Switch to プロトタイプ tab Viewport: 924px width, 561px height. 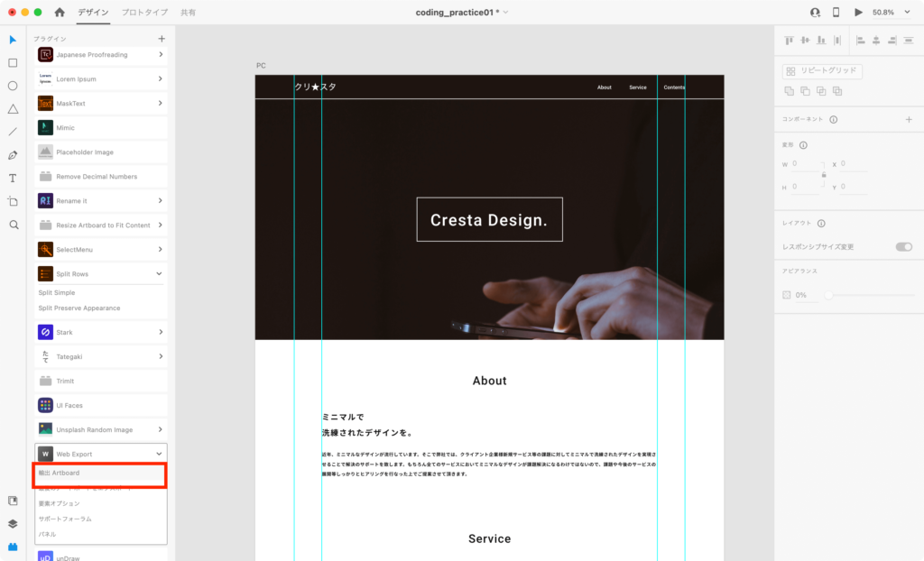[x=144, y=12]
